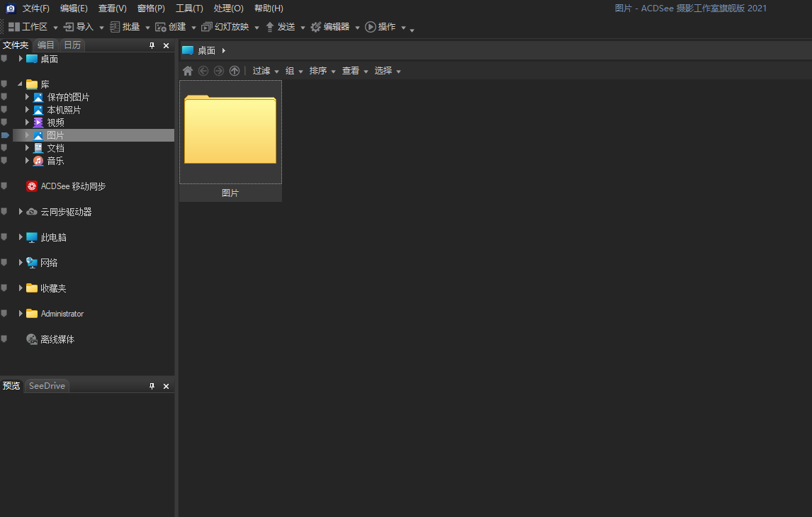Screen dimensions: 812x517
Task: Pin the Preview pane
Action: 152,386
